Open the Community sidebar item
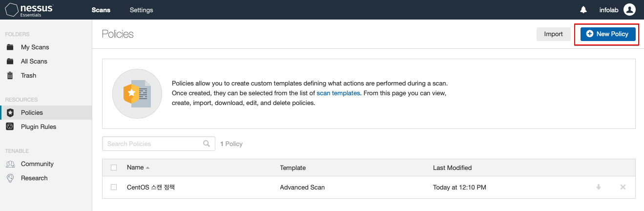 [x=37, y=164]
